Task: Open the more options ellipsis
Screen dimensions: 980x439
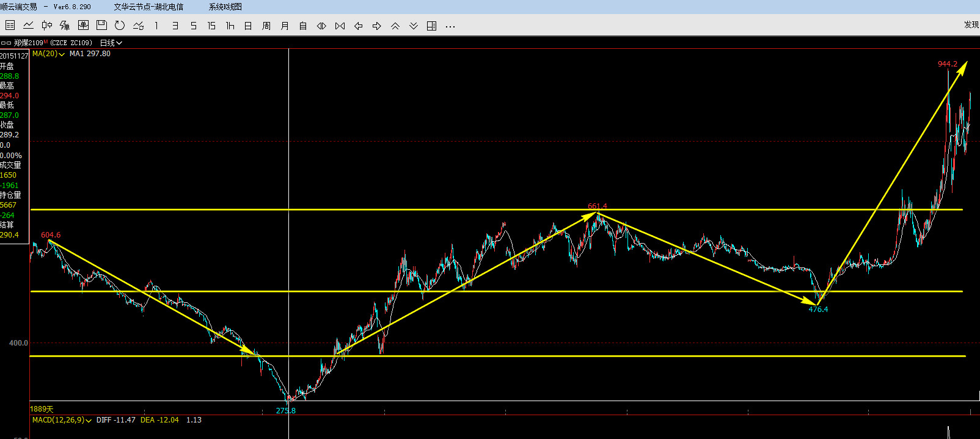Action: pos(450,26)
